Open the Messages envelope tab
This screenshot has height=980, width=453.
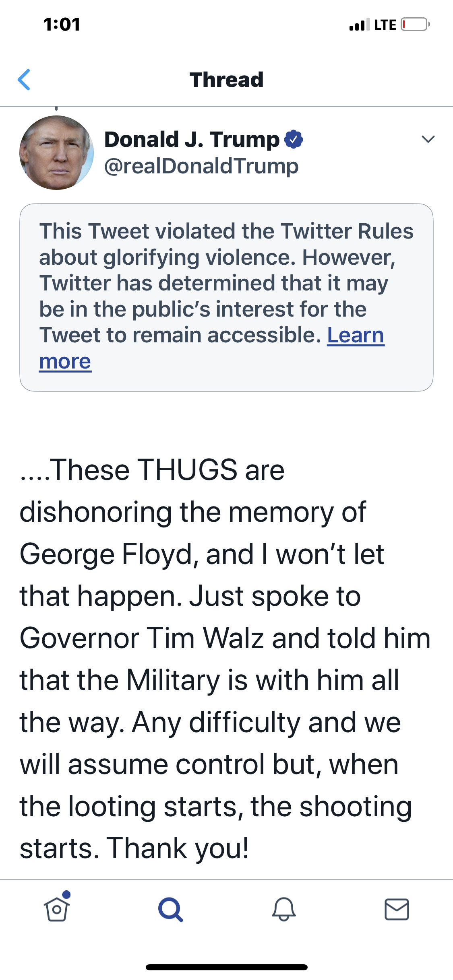click(397, 909)
